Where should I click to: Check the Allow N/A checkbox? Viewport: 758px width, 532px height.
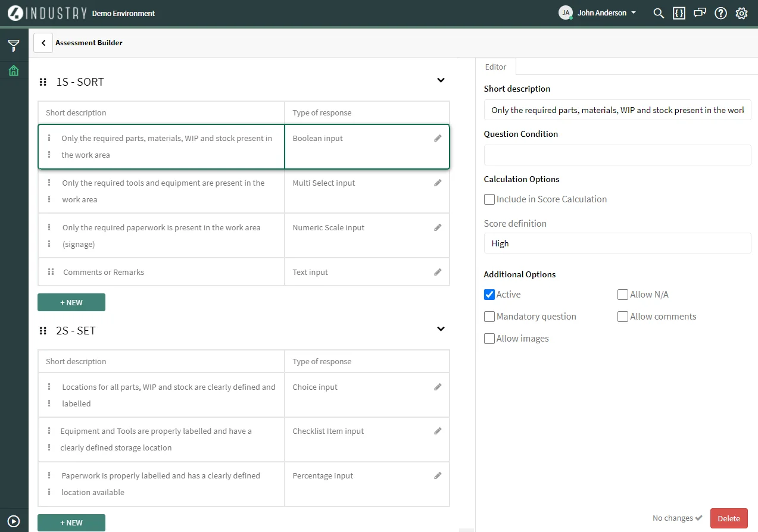(623, 295)
